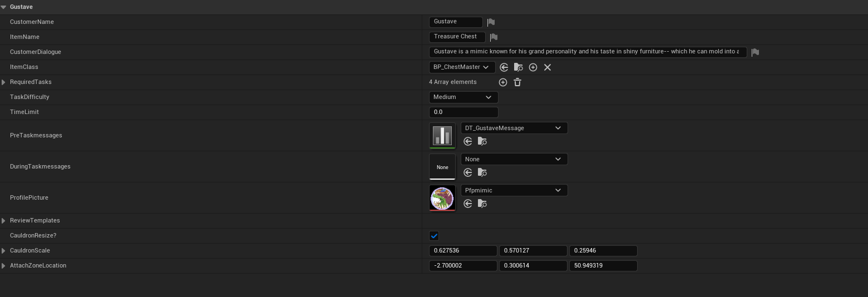Use selected asset arrow for PreTaskmessages
This screenshot has width=868, height=297.
[x=468, y=142]
